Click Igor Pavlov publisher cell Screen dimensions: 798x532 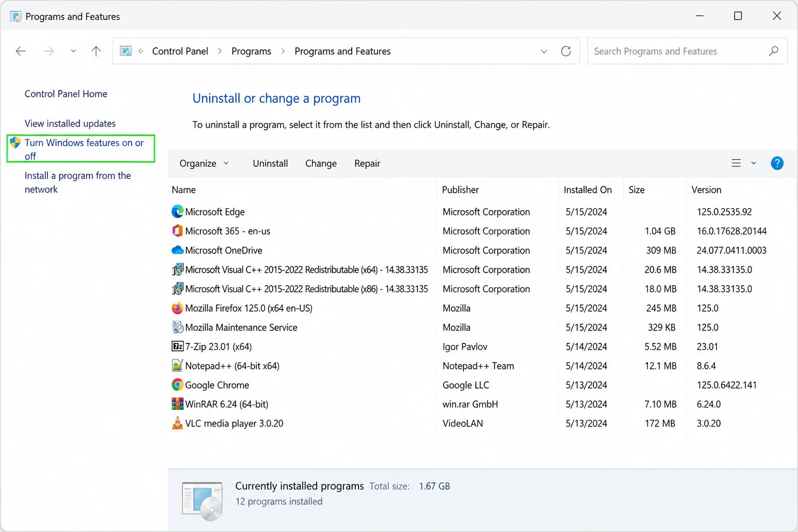[465, 346]
